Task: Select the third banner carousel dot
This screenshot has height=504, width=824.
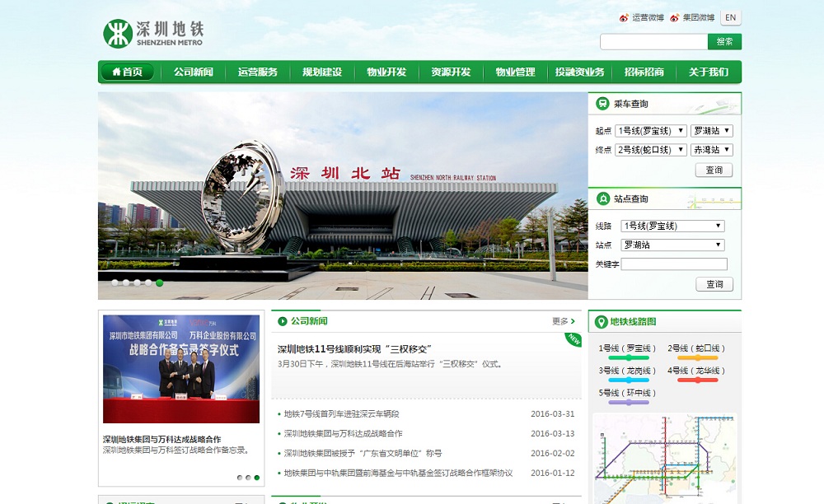Action: pyautogui.click(x=137, y=283)
